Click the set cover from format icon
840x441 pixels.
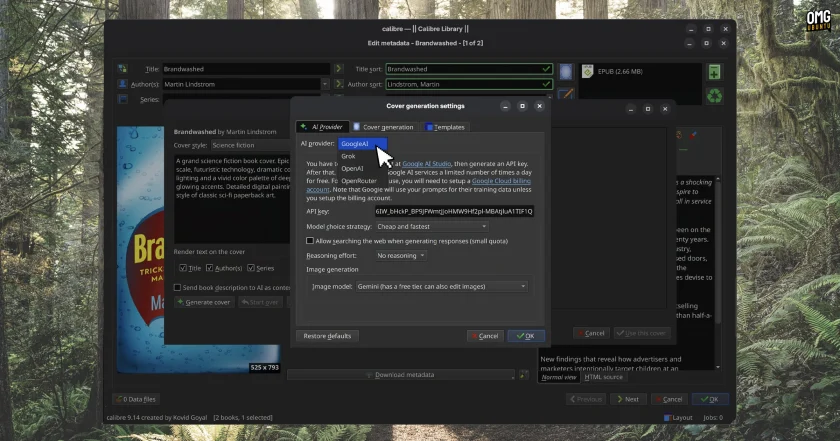pyautogui.click(x=566, y=72)
